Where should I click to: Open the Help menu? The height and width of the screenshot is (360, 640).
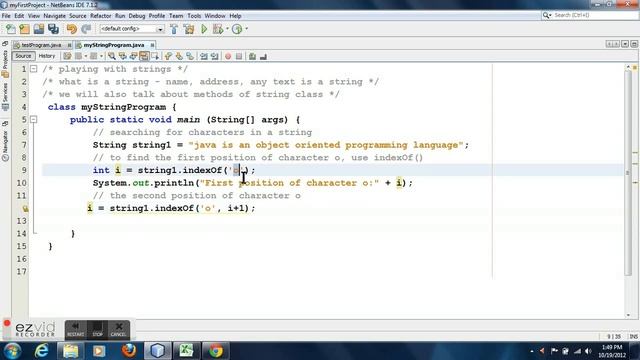[x=235, y=16]
